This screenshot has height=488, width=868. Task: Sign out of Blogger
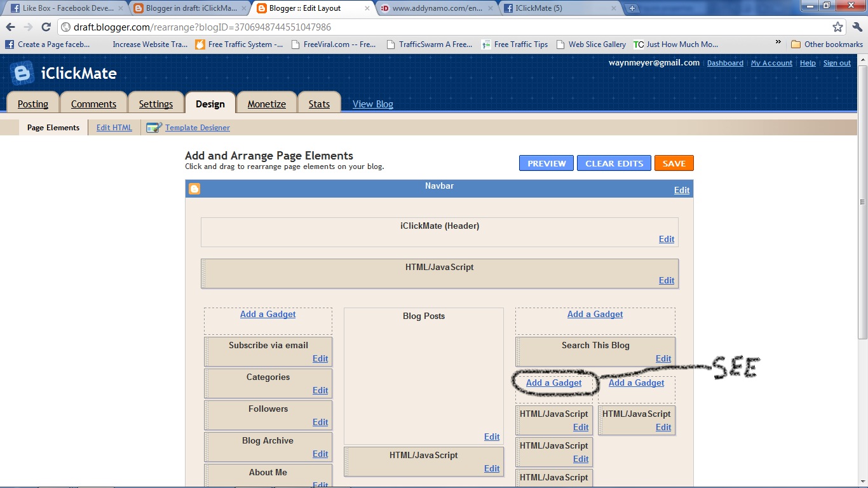click(x=837, y=63)
